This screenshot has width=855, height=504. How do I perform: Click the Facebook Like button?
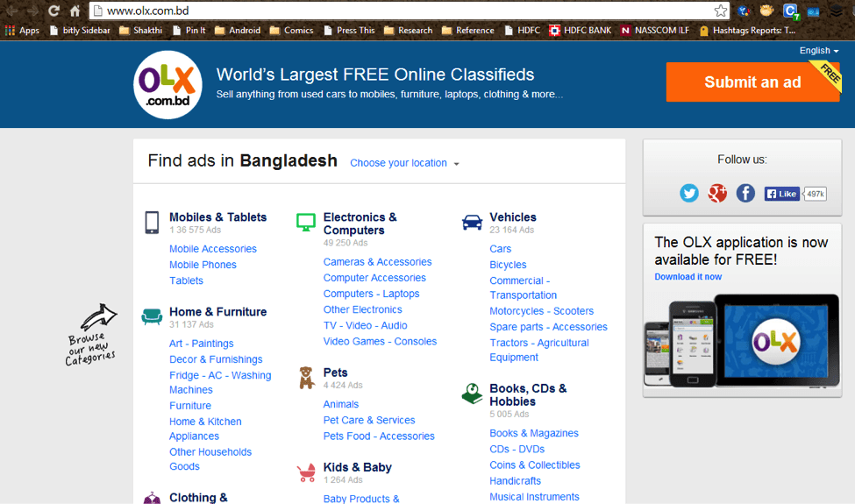point(781,194)
